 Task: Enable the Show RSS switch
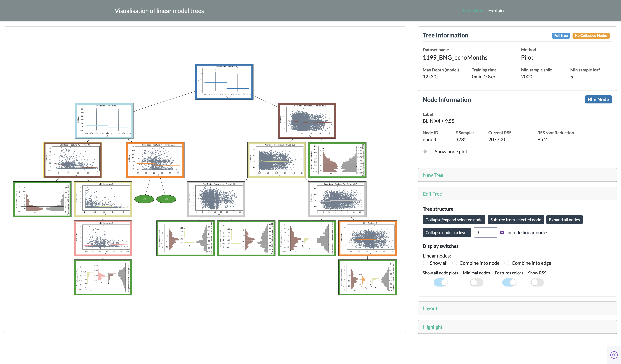(537, 282)
